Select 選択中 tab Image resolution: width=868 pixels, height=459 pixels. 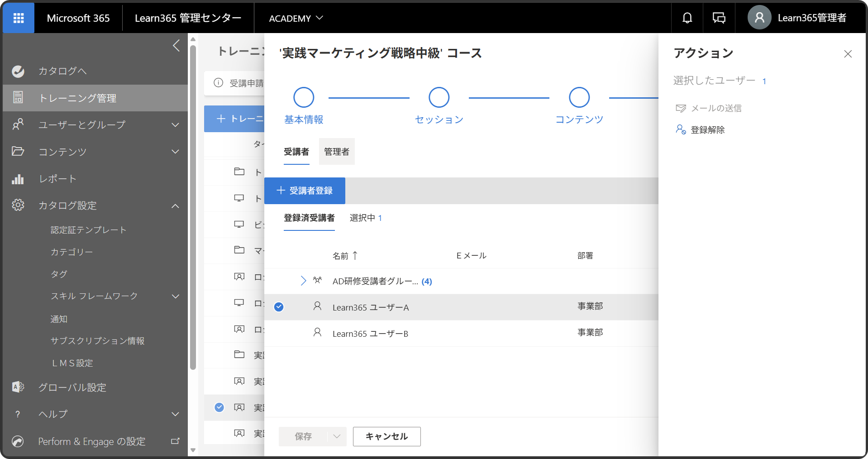pos(366,218)
